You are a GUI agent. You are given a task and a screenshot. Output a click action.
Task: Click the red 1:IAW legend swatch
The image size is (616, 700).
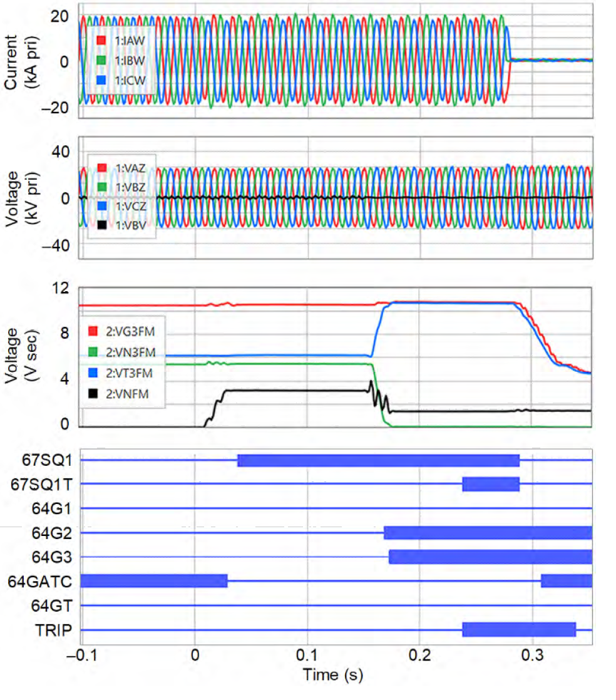click(101, 40)
